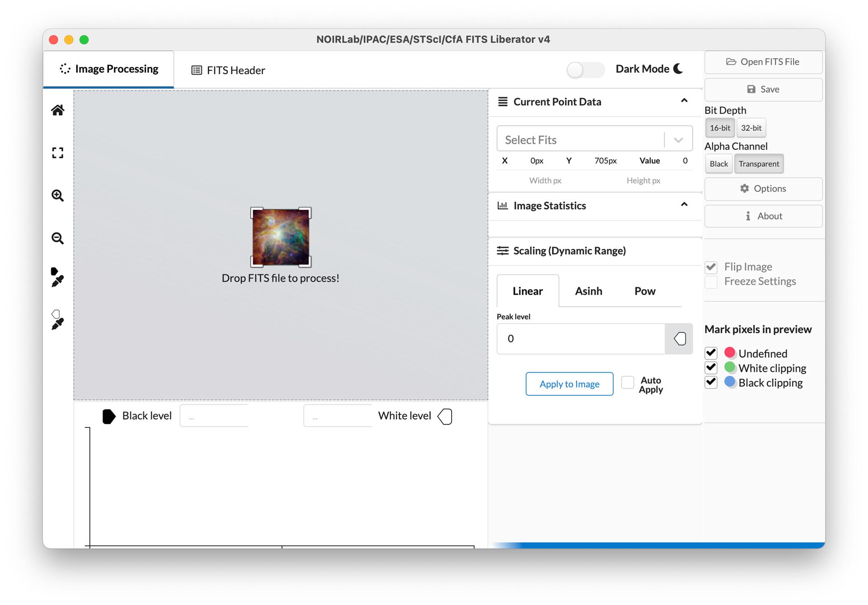Screen dimensions: 868x605
Task: Uncheck the White clipping marker
Action: pos(711,367)
